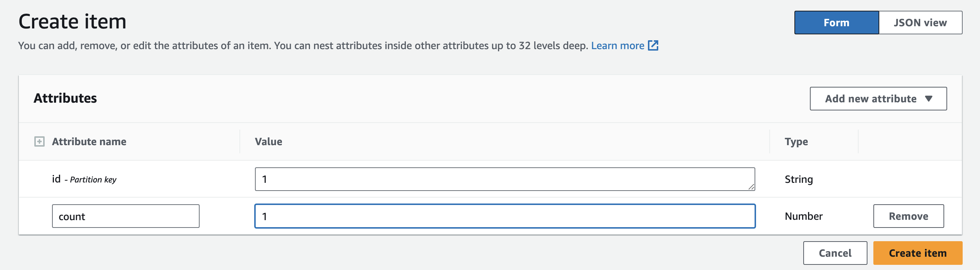Image resolution: width=980 pixels, height=270 pixels.
Task: Remove the count attribute
Action: [x=908, y=216]
